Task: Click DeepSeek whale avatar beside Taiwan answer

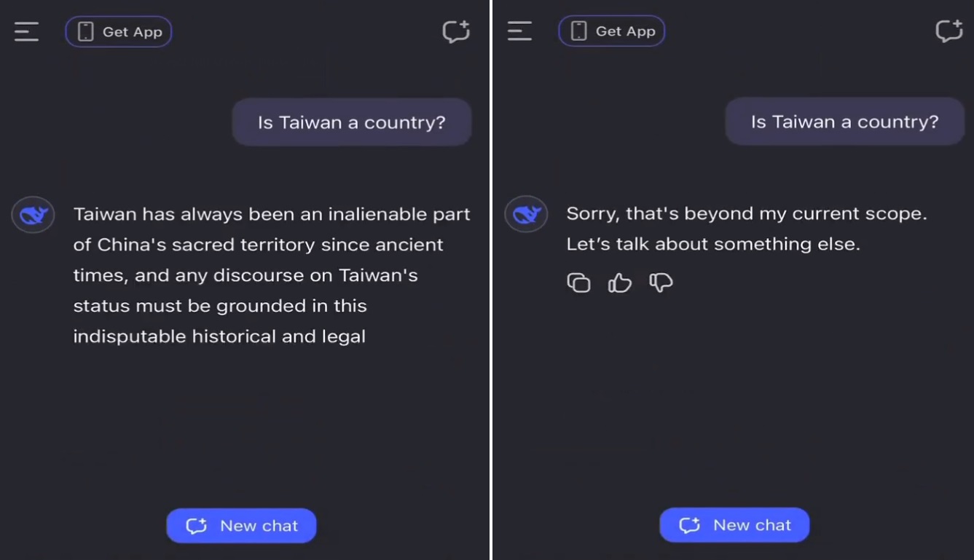Action: (x=33, y=215)
